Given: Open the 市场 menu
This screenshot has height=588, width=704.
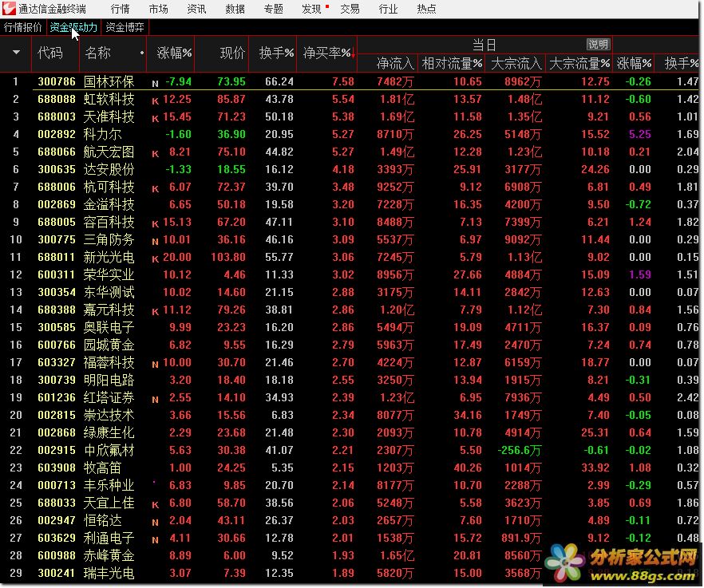Looking at the screenshot, I should (158, 9).
